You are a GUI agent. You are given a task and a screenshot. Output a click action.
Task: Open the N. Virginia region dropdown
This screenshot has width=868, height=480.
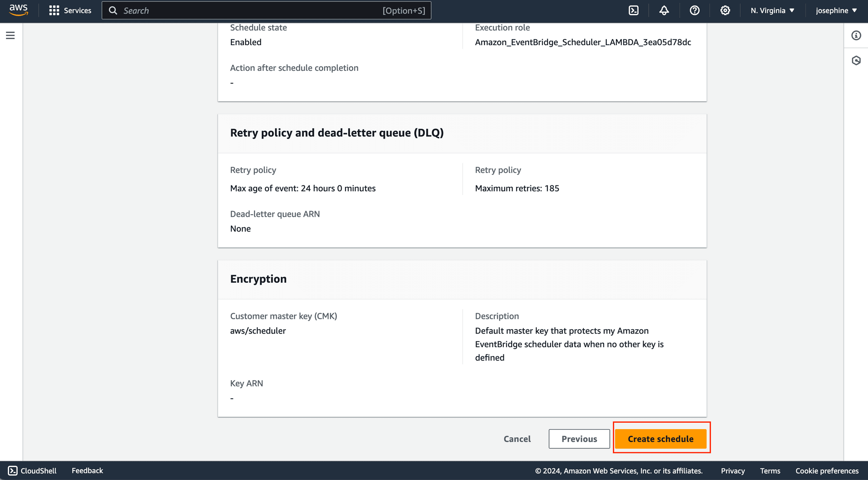[773, 10]
